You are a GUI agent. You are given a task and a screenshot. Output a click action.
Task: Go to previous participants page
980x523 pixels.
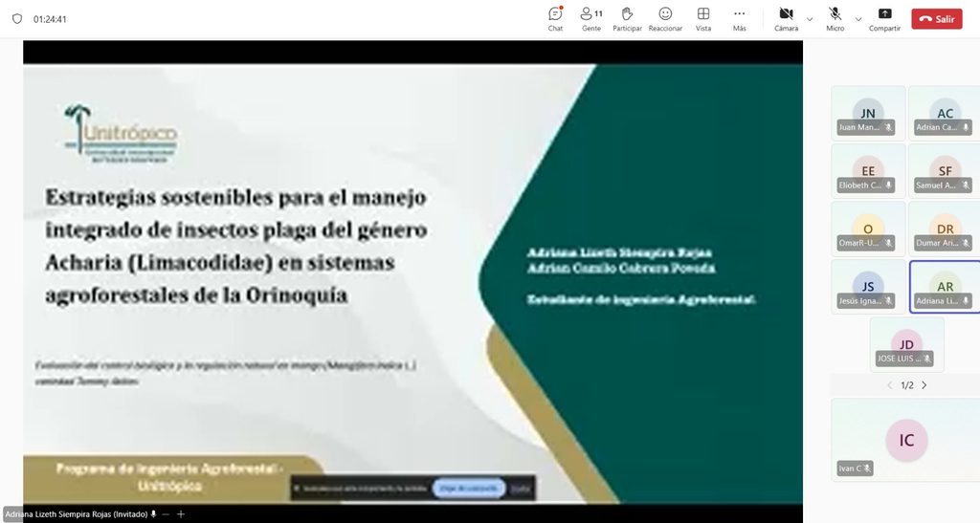(889, 385)
